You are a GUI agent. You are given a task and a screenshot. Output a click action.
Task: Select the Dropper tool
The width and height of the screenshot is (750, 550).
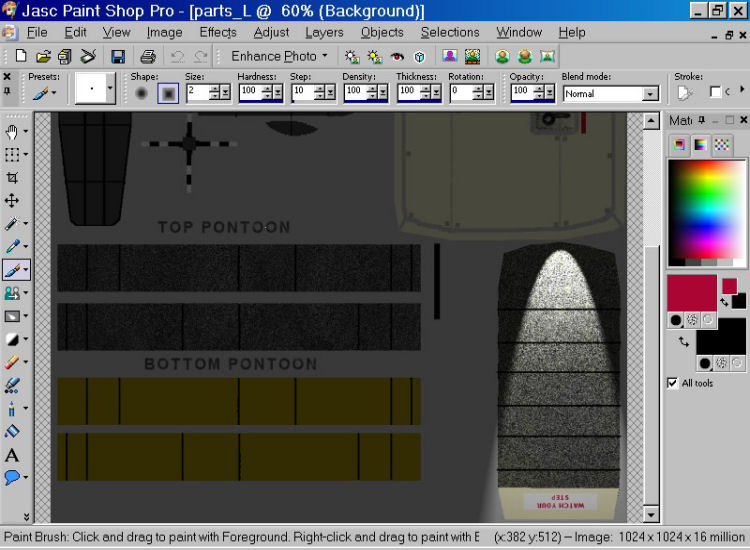click(x=13, y=247)
